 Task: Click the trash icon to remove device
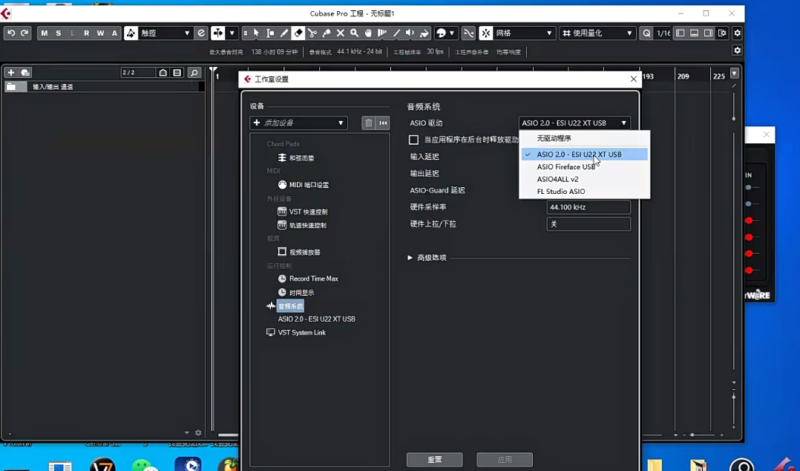[368, 123]
